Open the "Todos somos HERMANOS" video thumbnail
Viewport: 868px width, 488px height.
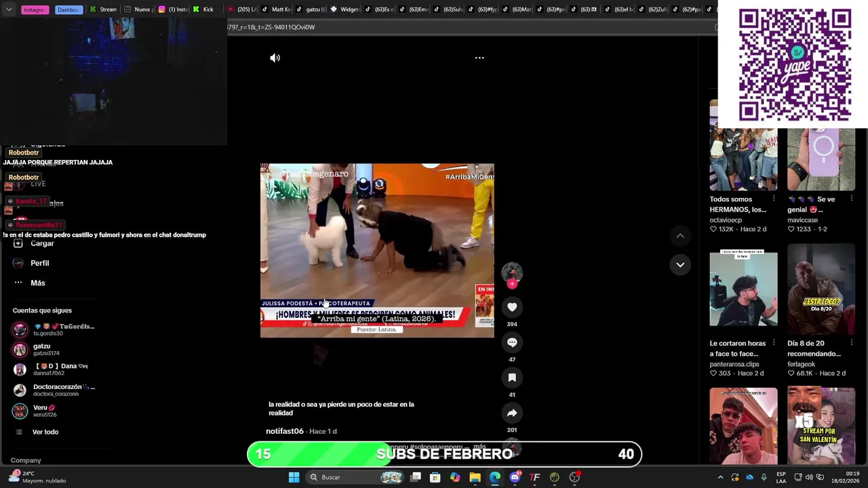point(743,145)
